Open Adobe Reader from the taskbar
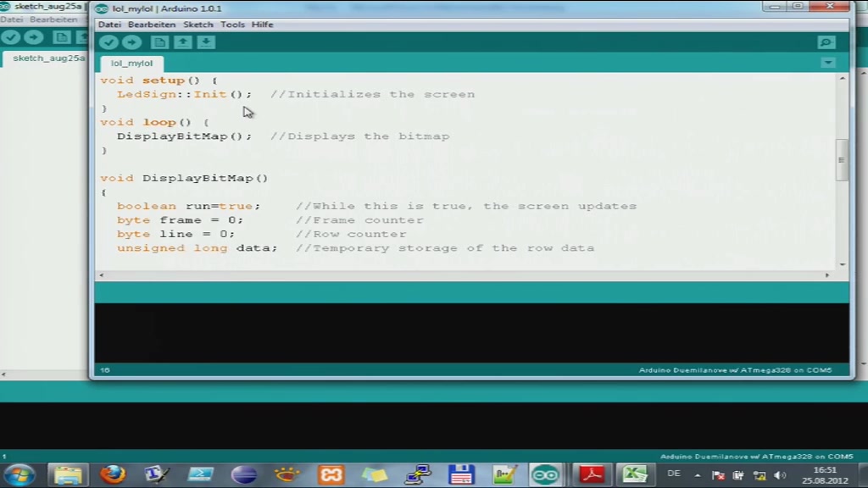Screen dimensions: 868x488 pyautogui.click(x=591, y=474)
